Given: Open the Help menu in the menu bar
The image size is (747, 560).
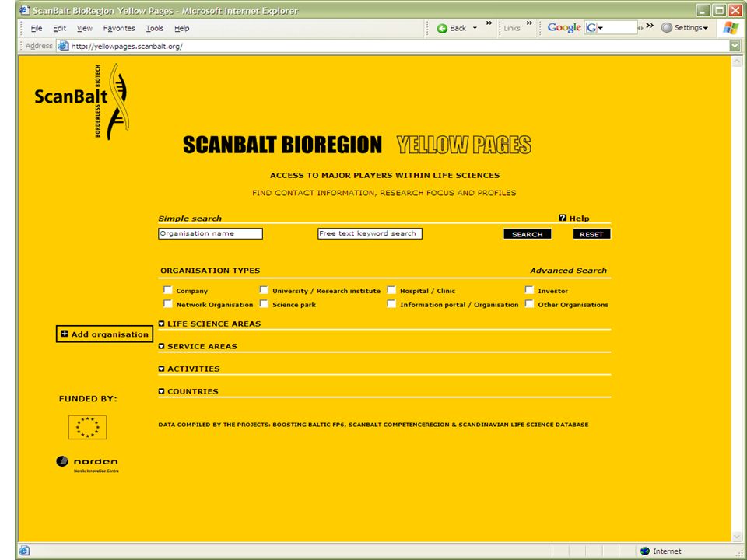Looking at the screenshot, I should 182,28.
